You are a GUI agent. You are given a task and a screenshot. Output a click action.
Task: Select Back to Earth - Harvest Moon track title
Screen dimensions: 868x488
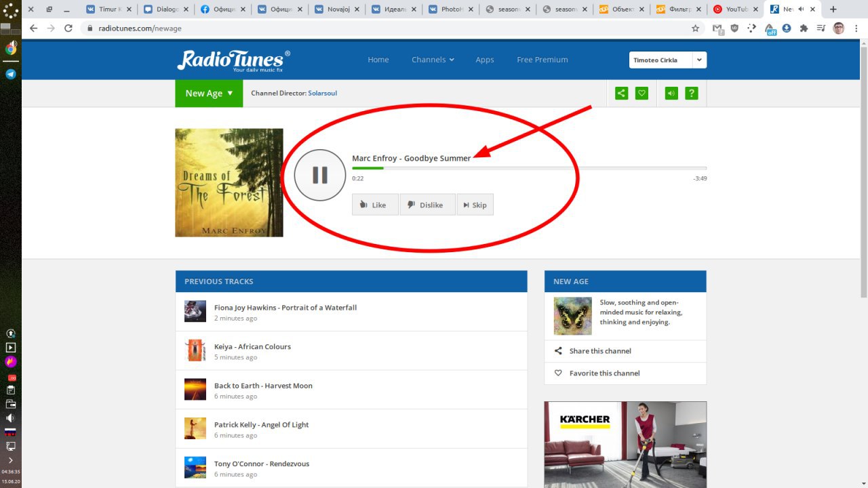click(263, 386)
